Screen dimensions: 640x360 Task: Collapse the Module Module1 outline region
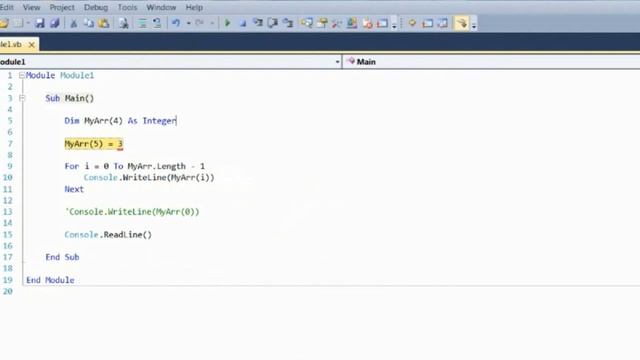[x=22, y=75]
